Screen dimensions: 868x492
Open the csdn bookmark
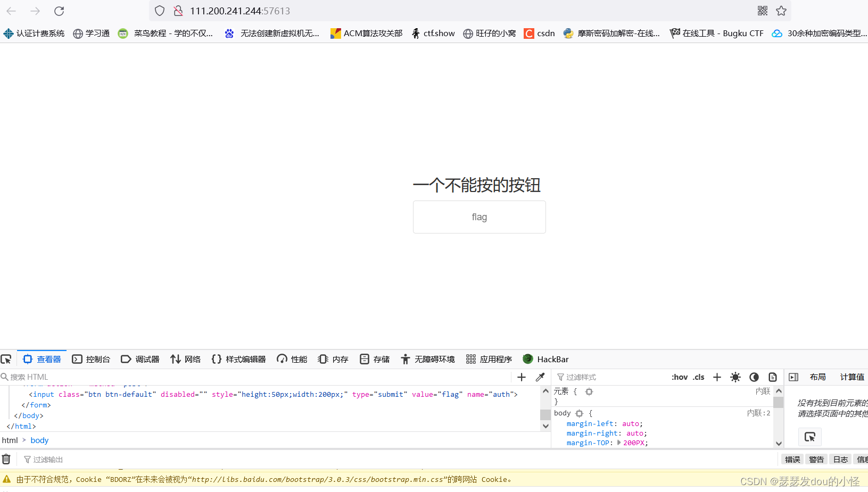point(540,33)
